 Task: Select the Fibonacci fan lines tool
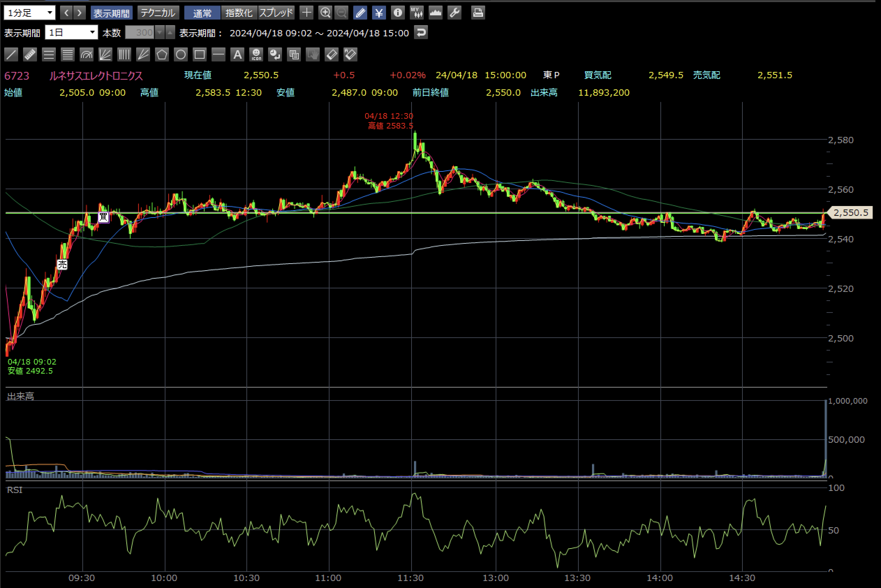(105, 55)
